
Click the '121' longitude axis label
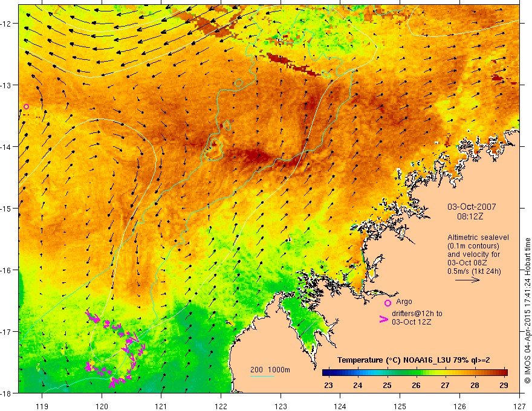click(x=161, y=406)
